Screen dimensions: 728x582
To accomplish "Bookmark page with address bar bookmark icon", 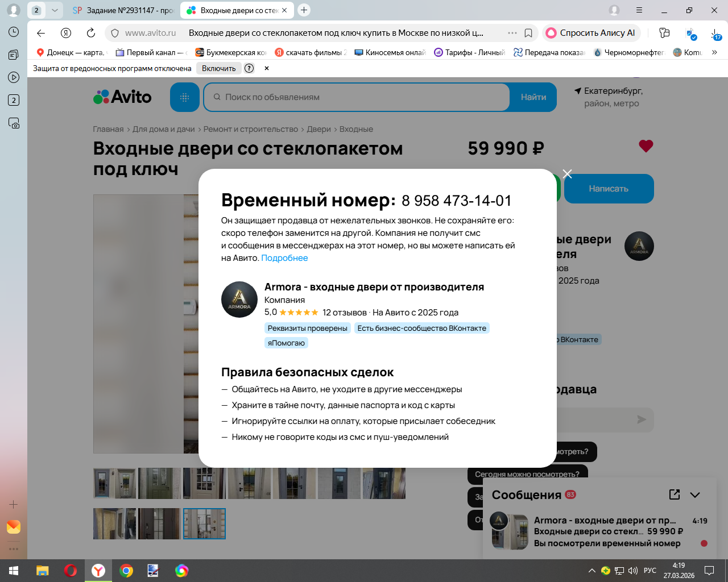I will [528, 33].
